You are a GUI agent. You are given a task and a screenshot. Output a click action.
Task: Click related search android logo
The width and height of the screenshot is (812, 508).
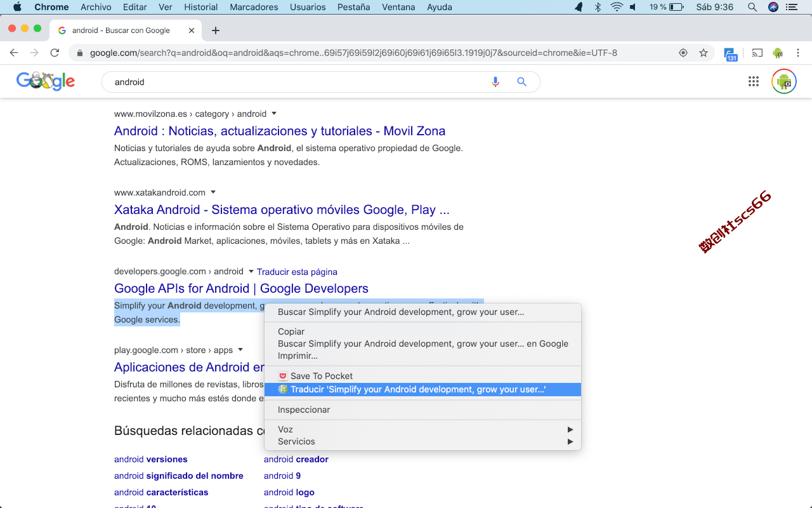(x=289, y=492)
